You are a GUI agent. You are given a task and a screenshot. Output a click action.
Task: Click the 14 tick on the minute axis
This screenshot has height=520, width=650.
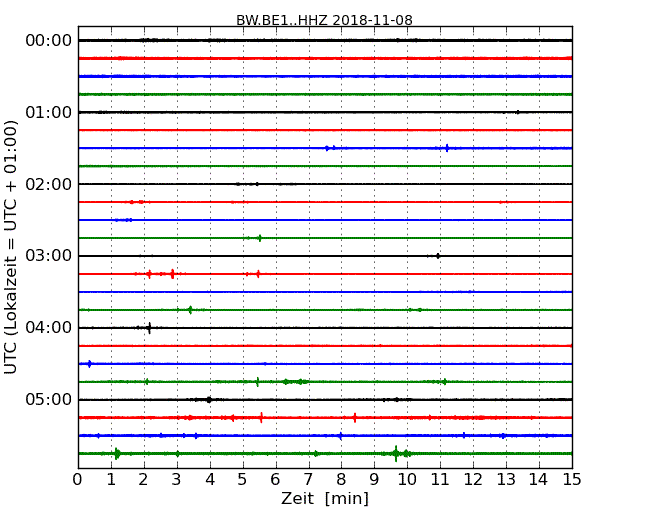point(538,480)
